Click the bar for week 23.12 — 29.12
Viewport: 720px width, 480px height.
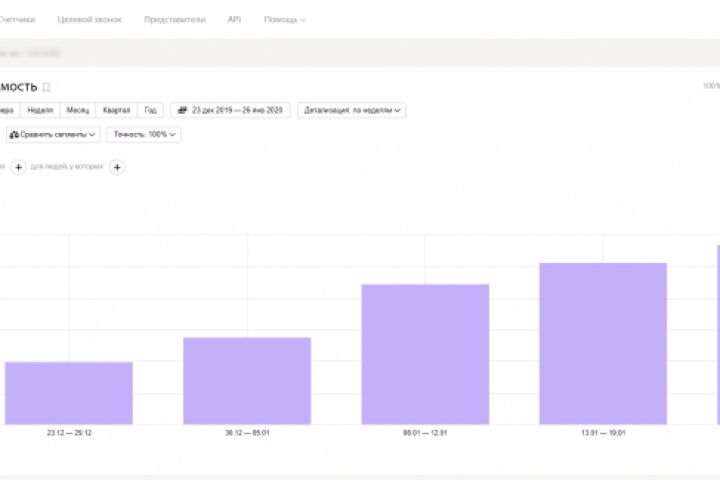69,393
